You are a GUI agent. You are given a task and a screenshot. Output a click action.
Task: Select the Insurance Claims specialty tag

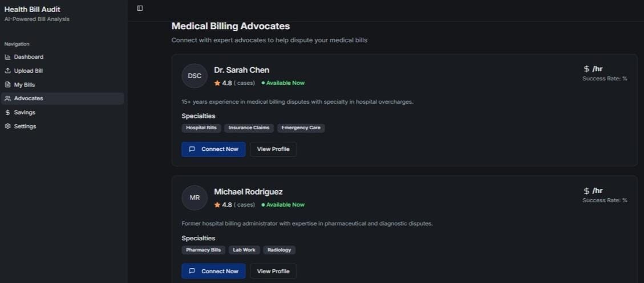[x=249, y=128]
